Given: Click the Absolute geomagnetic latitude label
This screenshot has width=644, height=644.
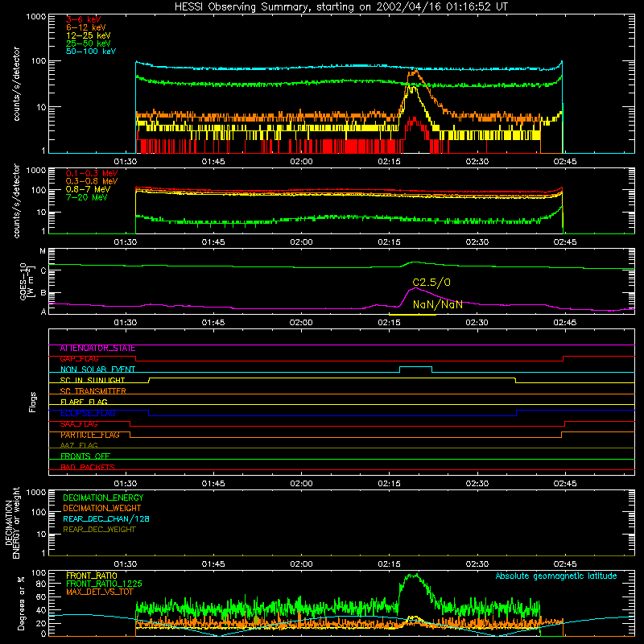Looking at the screenshot, I should (556, 576).
